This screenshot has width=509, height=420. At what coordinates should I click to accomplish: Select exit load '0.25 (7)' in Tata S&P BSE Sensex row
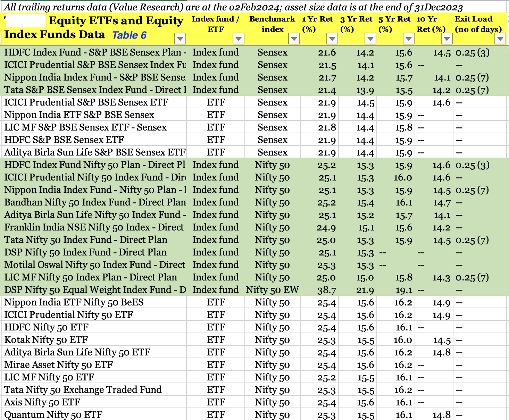[473, 90]
